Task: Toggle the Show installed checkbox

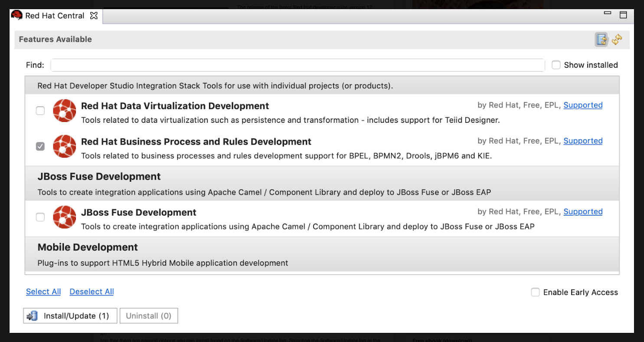Action: click(556, 65)
